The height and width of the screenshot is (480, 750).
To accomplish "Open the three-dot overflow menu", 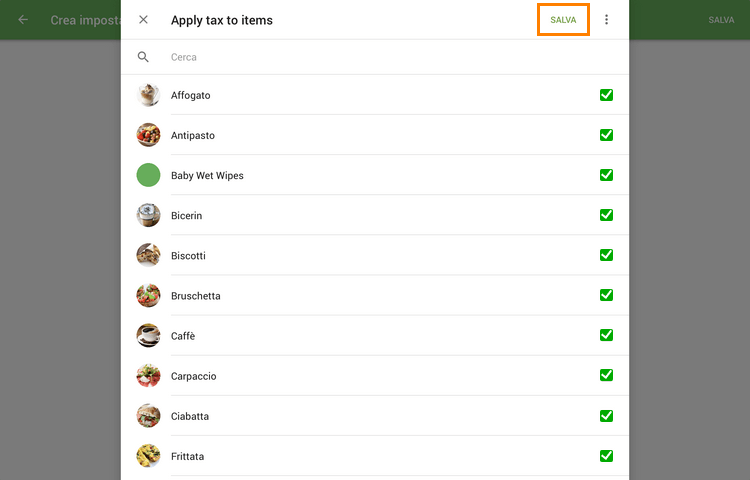I will coord(606,20).
